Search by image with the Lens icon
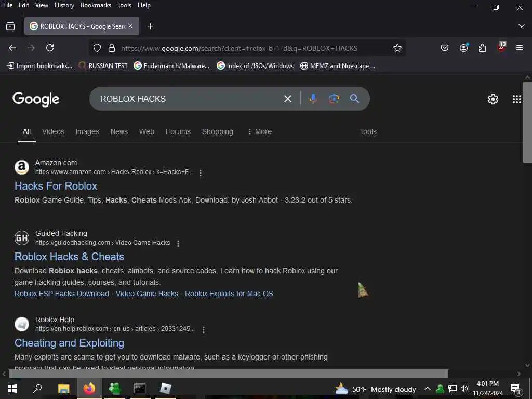The image size is (532, 399). [x=334, y=99]
